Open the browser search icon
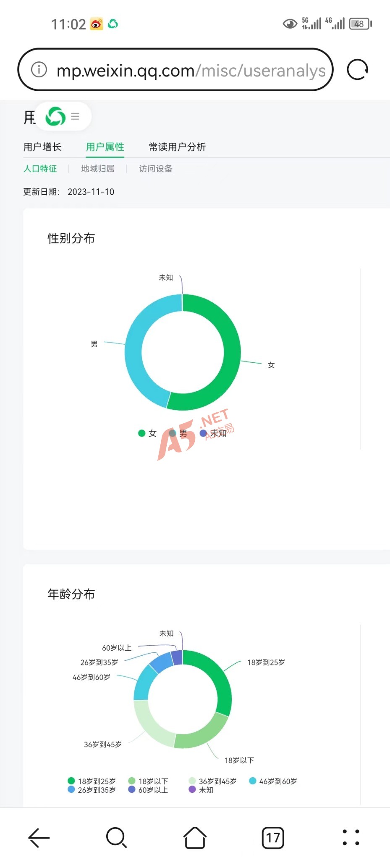This screenshot has width=390, height=868. 116,838
